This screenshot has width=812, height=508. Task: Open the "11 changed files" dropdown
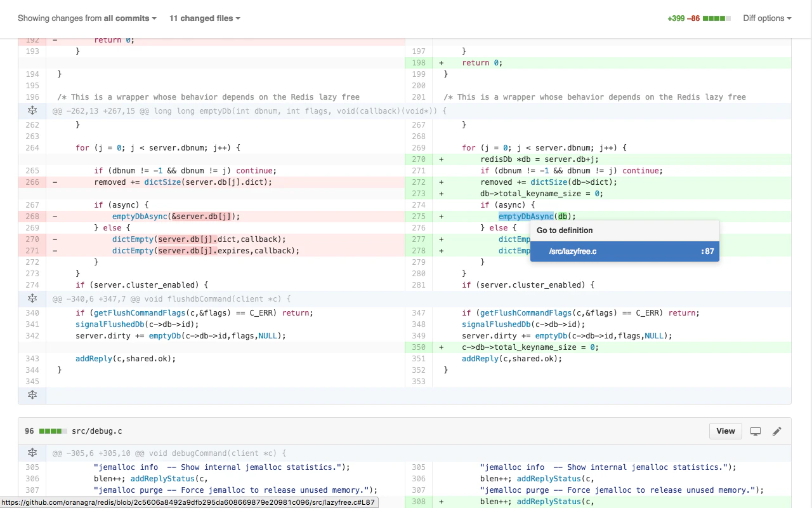204,18
